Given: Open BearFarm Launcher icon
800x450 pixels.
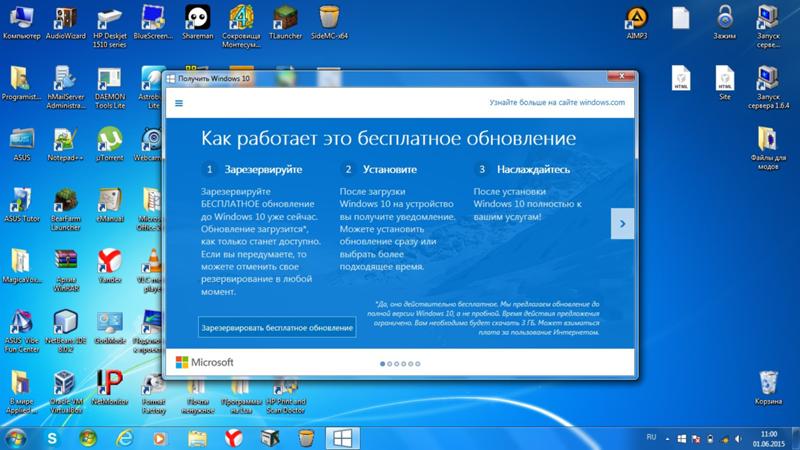Looking at the screenshot, I should coord(65,209).
